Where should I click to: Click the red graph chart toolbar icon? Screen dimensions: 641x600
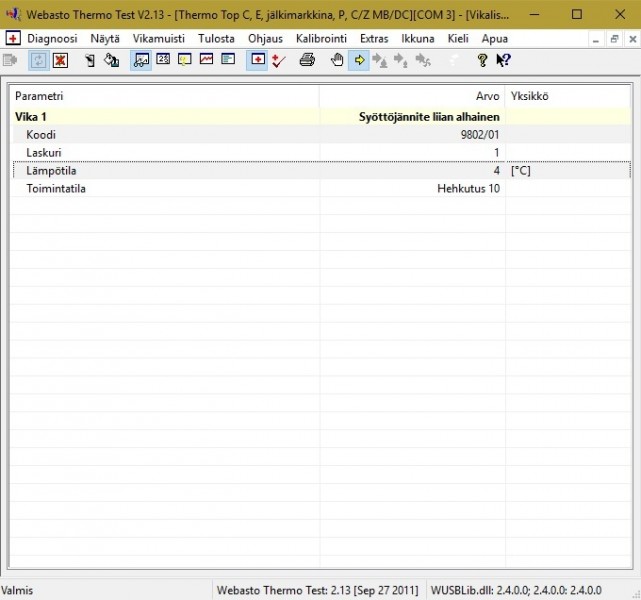pyautogui.click(x=206, y=61)
